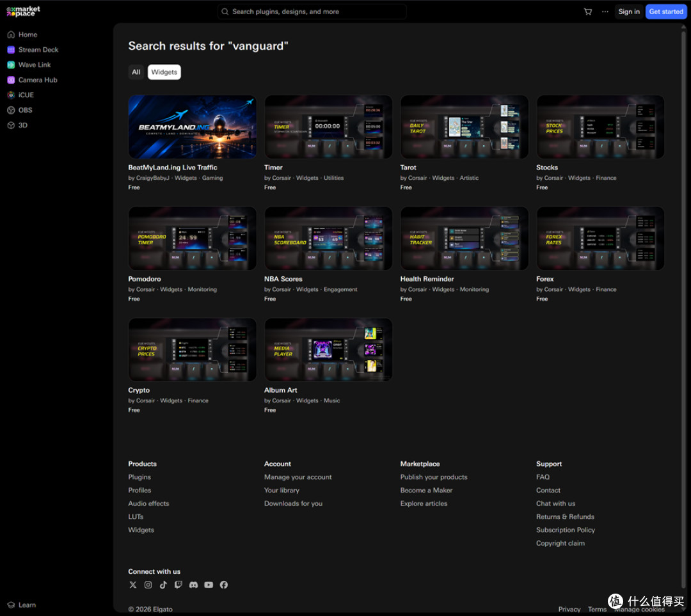Open the Stream Deck section
This screenshot has width=691, height=616.
point(33,50)
